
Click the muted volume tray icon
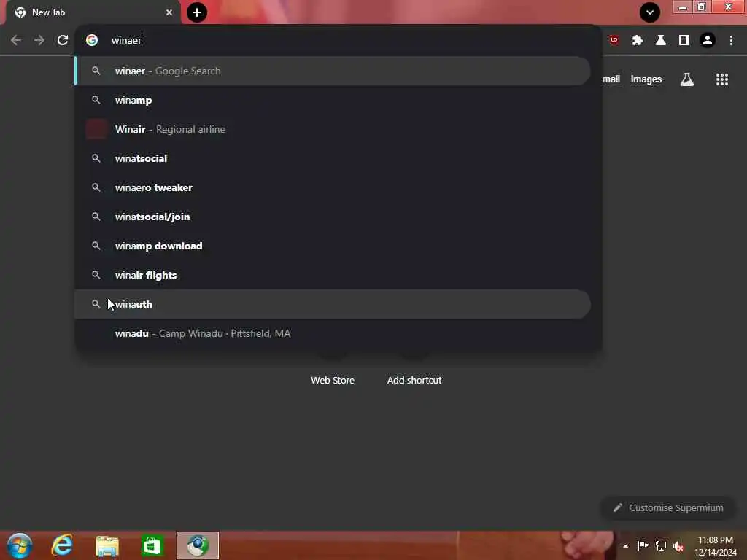coord(678,546)
